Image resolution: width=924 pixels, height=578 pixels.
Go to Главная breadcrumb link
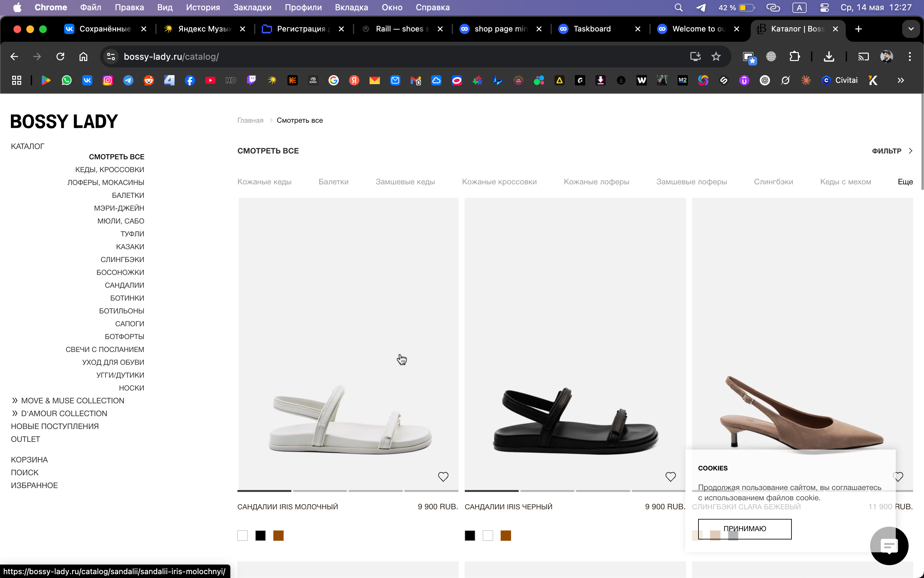(251, 120)
